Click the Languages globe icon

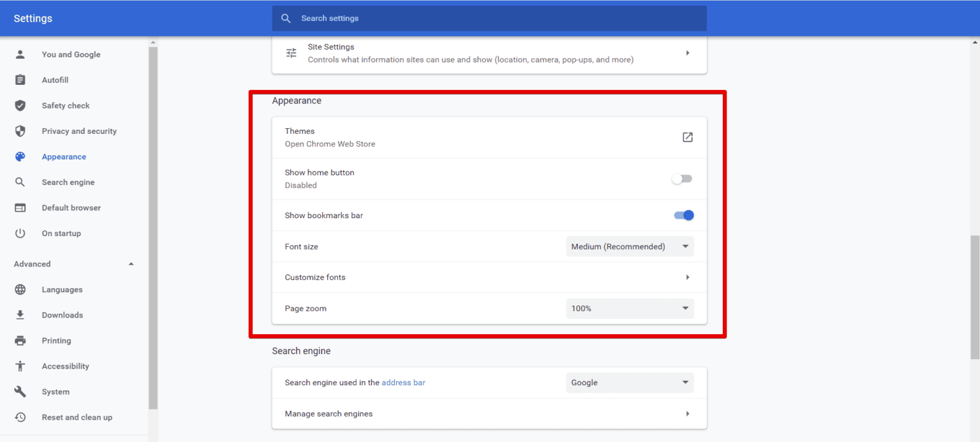point(20,289)
